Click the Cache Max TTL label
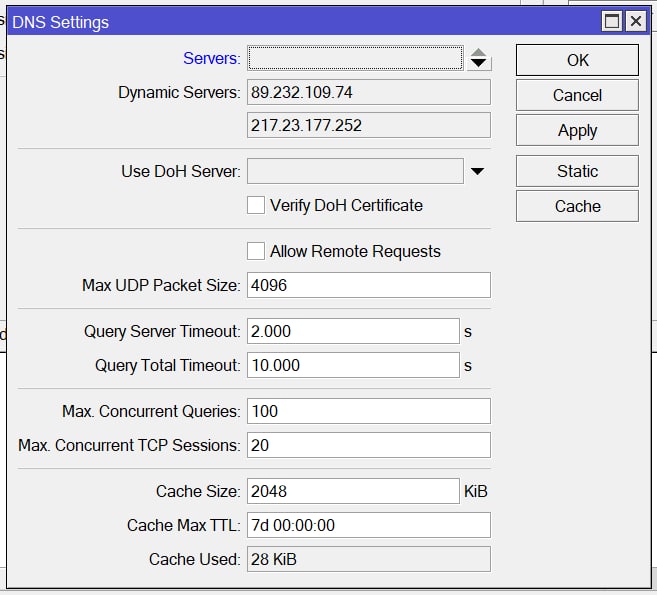The height and width of the screenshot is (595, 657). [184, 525]
